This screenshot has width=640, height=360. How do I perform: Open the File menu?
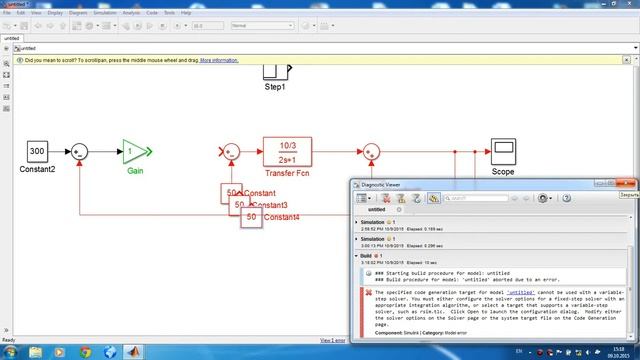pos(7,13)
